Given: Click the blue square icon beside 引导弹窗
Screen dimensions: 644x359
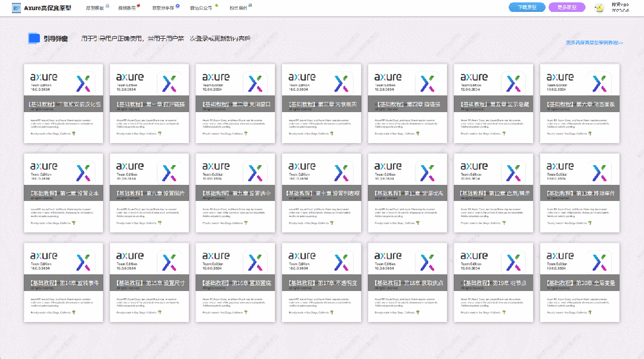Looking at the screenshot, I should click(x=34, y=38).
